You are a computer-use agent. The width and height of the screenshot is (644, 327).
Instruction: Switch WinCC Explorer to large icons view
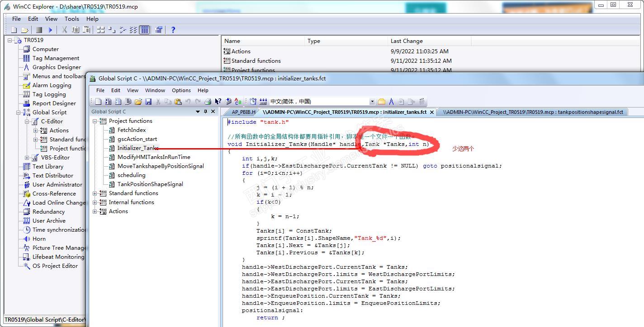(100, 30)
